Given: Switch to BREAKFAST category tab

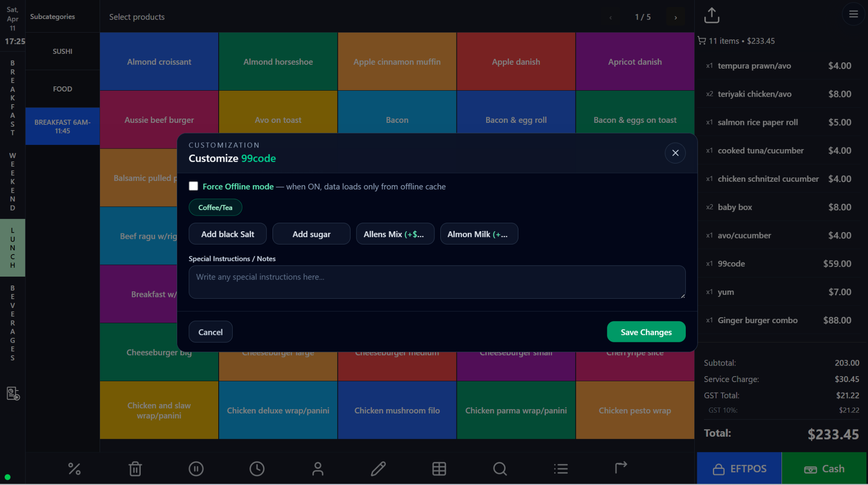Looking at the screenshot, I should pos(13,98).
